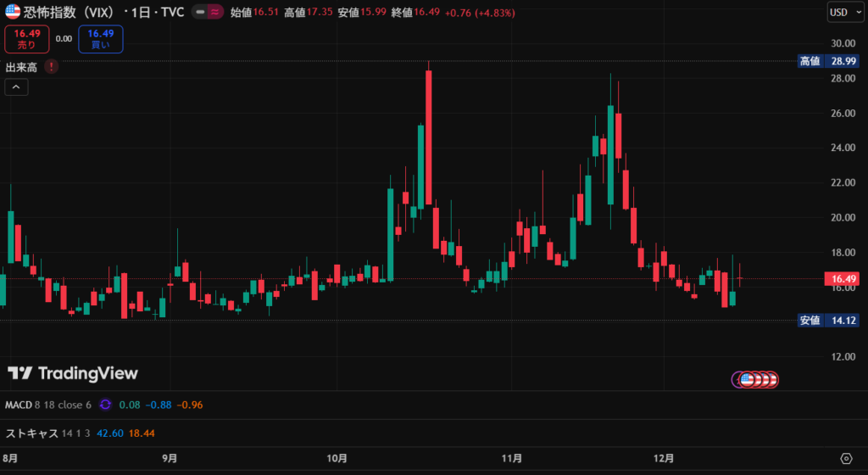Select the MACD indicator legend
Screen dimensions: 868x475
[x=19, y=405]
